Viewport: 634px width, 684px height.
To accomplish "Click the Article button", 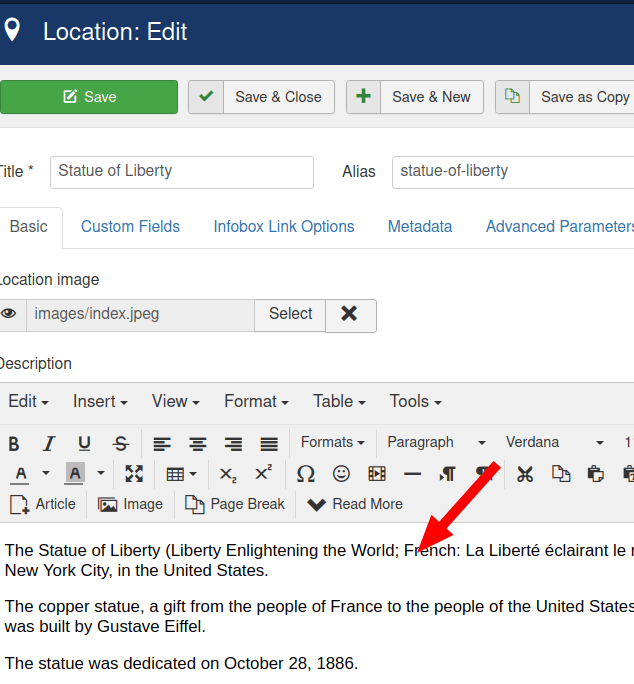I will point(43,504).
